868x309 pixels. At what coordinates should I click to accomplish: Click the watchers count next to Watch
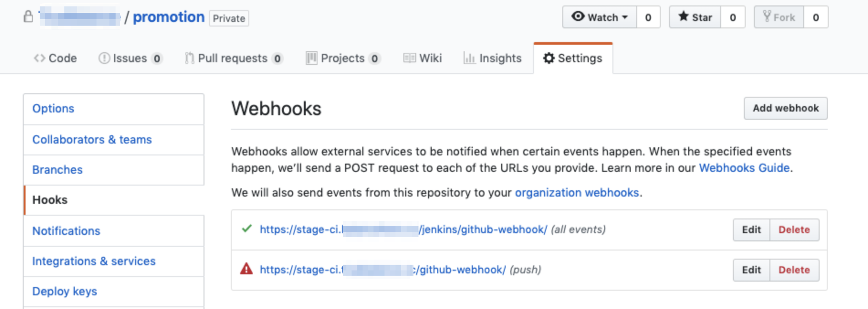[648, 17]
